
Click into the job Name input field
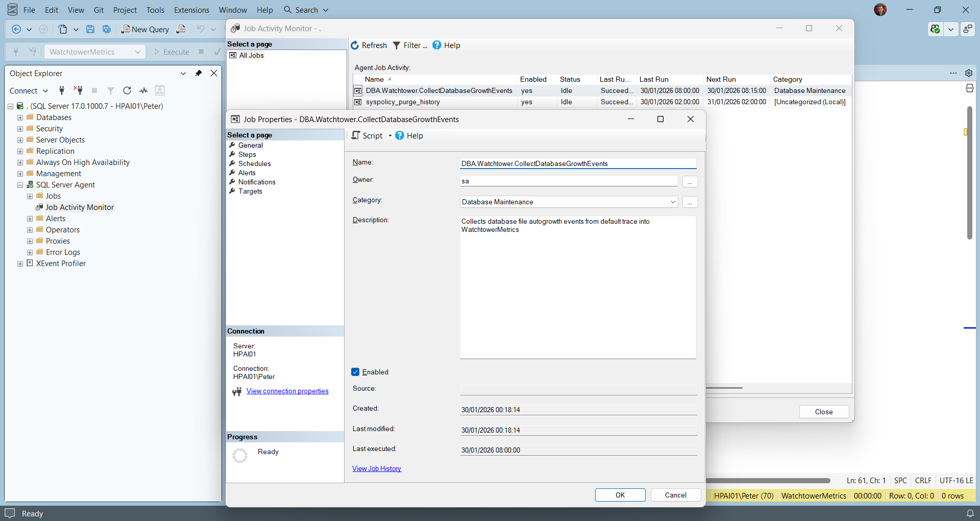tap(577, 163)
